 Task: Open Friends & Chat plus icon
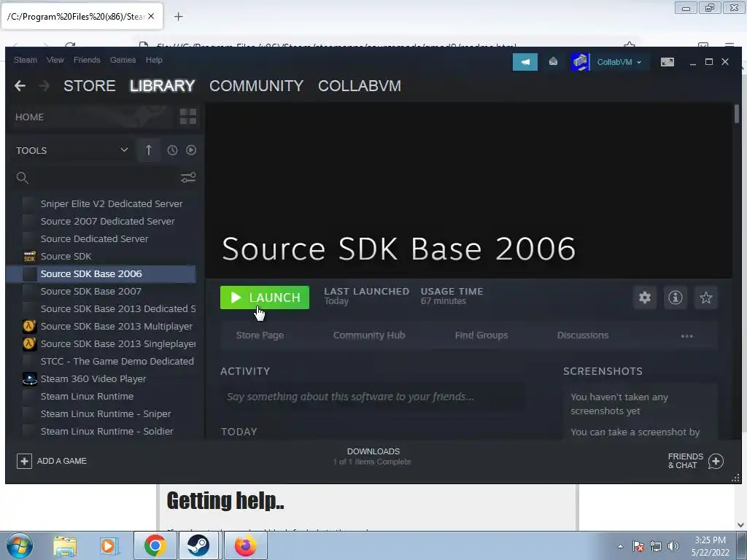pyautogui.click(x=716, y=461)
